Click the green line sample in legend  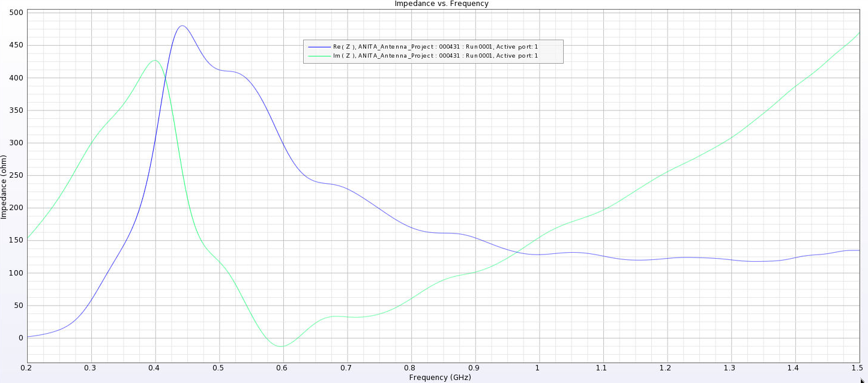[x=319, y=56]
